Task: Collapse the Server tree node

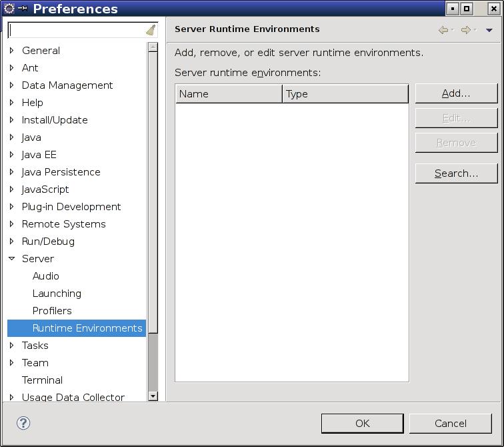Action: (x=12, y=259)
